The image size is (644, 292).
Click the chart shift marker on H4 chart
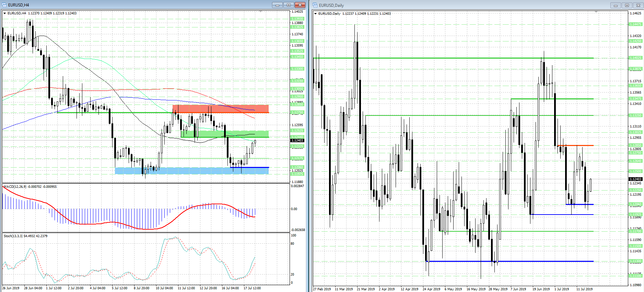pyautogui.click(x=260, y=12)
